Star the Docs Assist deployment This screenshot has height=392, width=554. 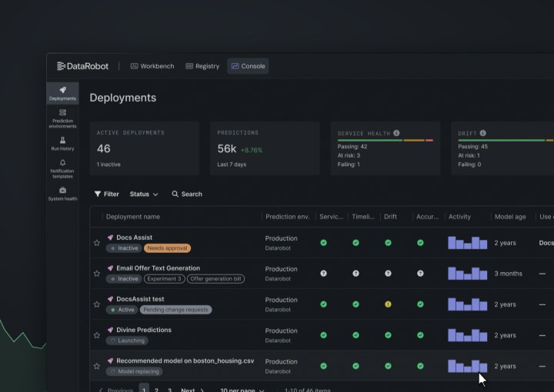point(97,243)
